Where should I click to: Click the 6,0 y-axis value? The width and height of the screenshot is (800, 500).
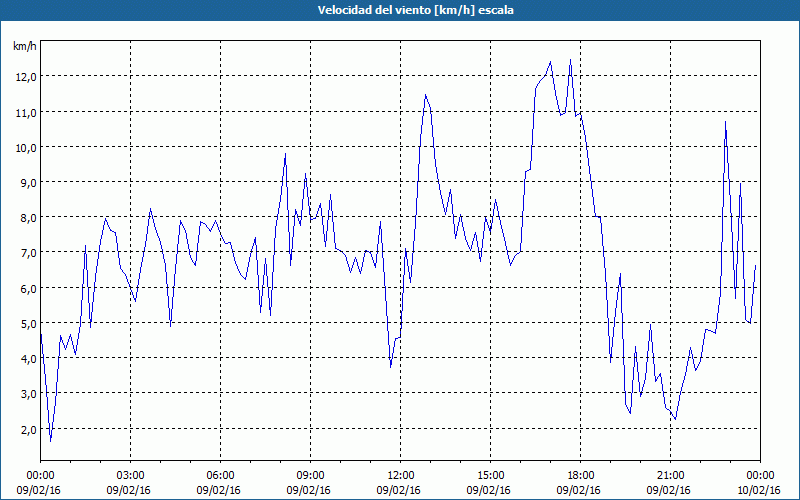click(x=28, y=288)
